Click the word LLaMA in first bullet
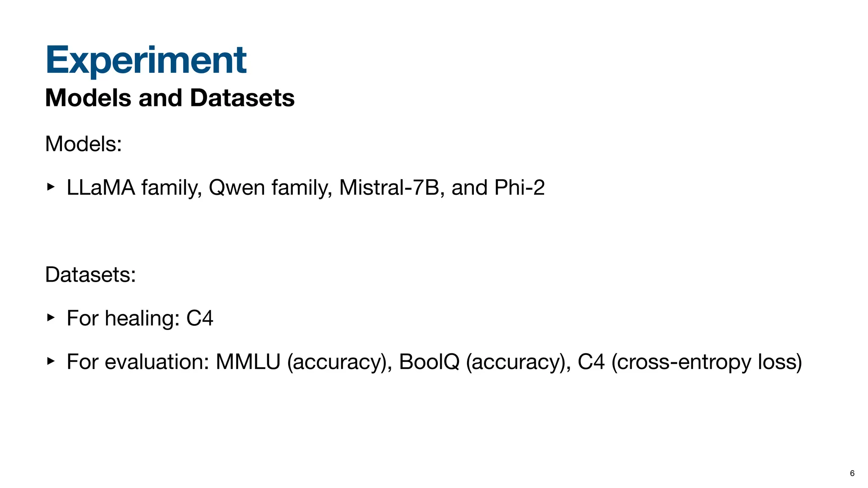This screenshot has height=488, width=868. coord(101,188)
